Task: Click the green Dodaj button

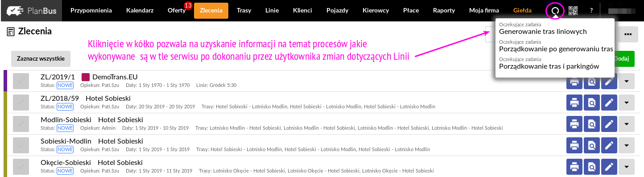Action: [x=624, y=58]
